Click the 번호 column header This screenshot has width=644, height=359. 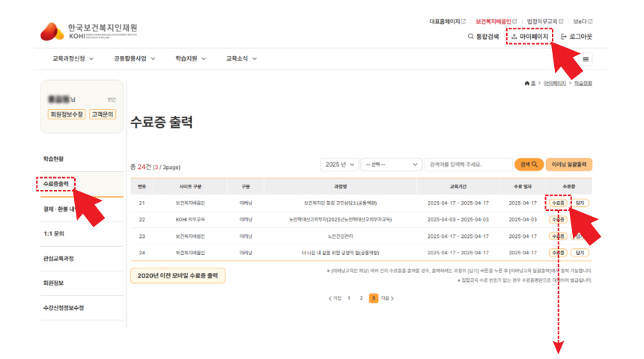(x=142, y=187)
